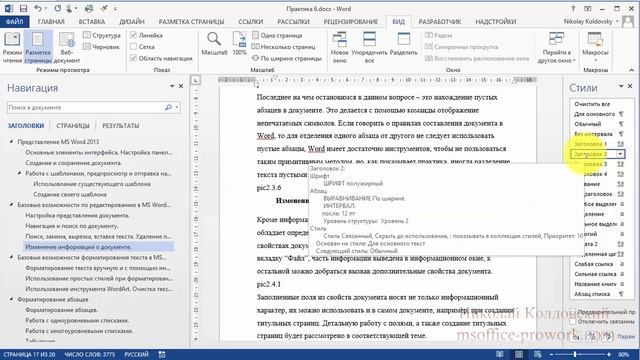Image resolution: width=640 pixels, height=360 pixels.
Task: Click Arrange All (Упорядочить все)
Action: pyautogui.click(x=369, y=47)
